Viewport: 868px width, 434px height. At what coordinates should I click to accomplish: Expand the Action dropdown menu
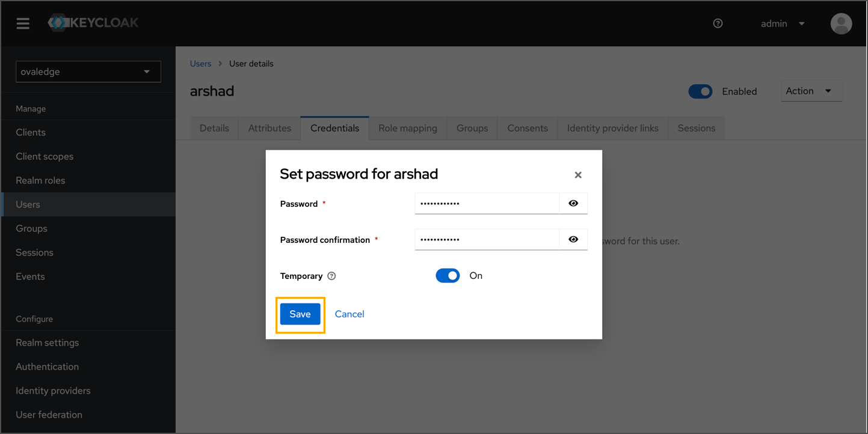(x=811, y=91)
